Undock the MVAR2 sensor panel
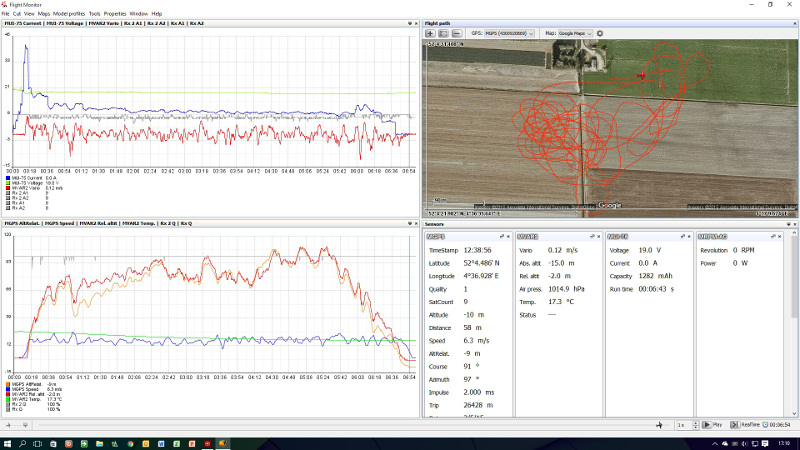Image resolution: width=800 pixels, height=450 pixels. [592, 237]
